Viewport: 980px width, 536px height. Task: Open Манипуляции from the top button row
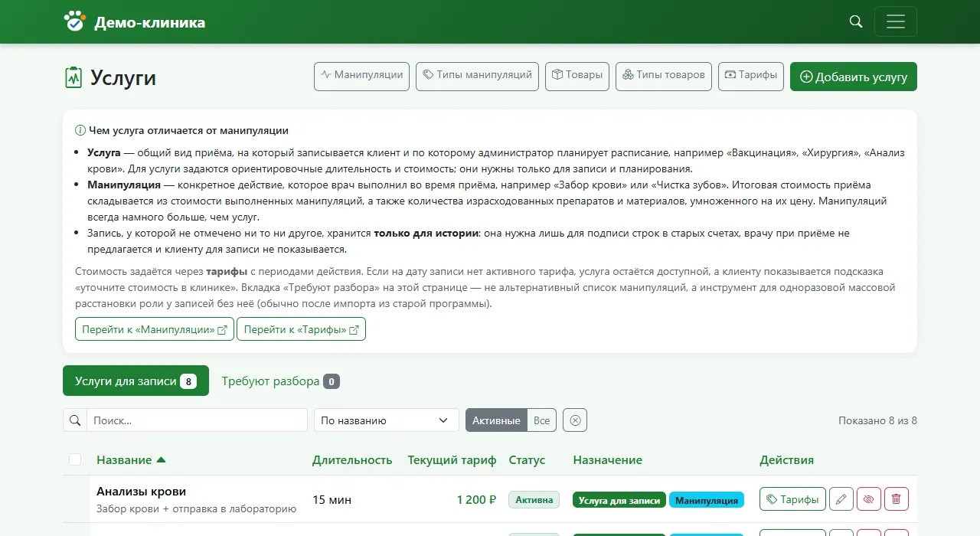point(362,77)
